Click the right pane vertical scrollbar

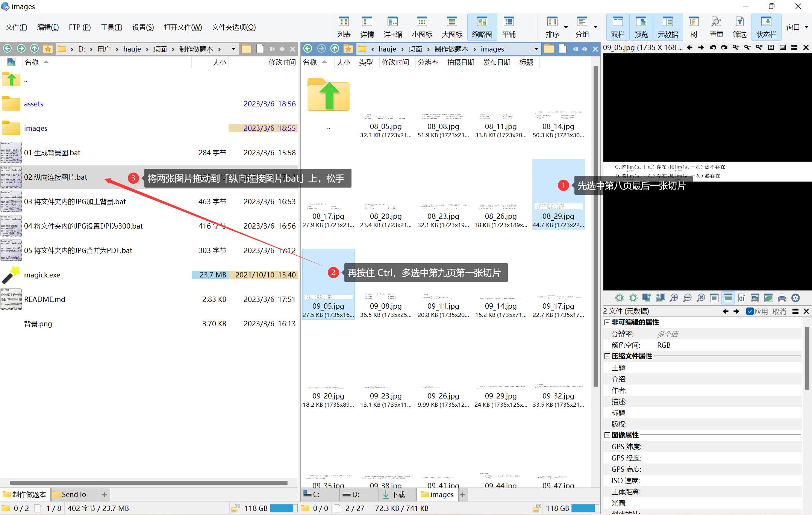pyautogui.click(x=595, y=226)
